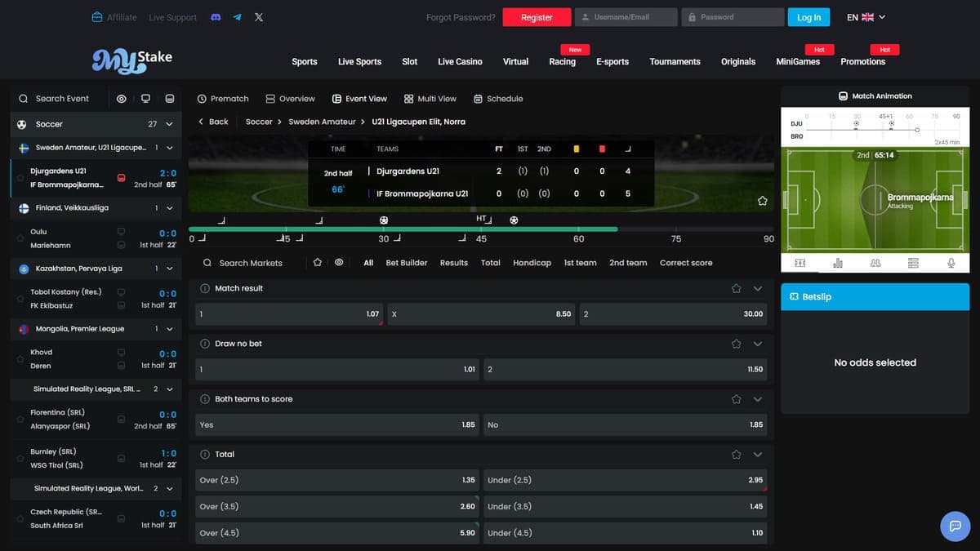Open the statistics bar chart icon

tap(838, 263)
